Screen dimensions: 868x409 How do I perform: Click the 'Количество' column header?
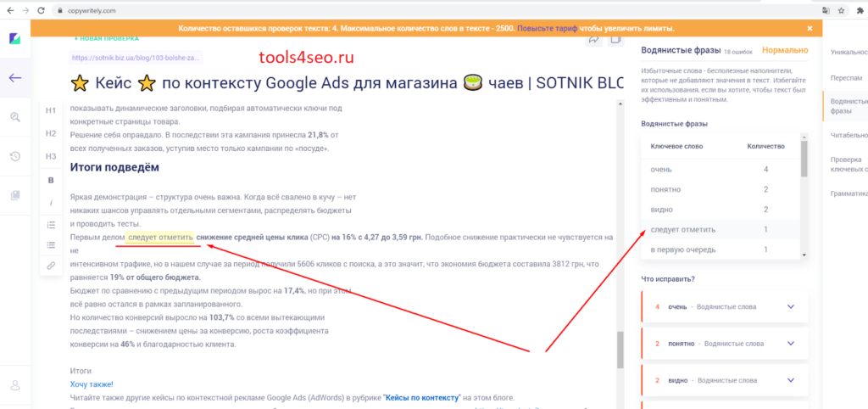point(766,146)
